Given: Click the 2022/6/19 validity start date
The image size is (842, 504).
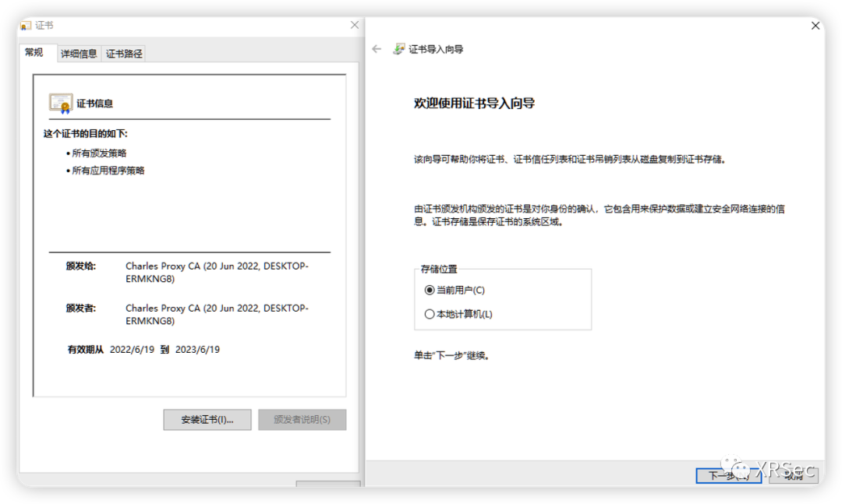Looking at the screenshot, I should [132, 350].
